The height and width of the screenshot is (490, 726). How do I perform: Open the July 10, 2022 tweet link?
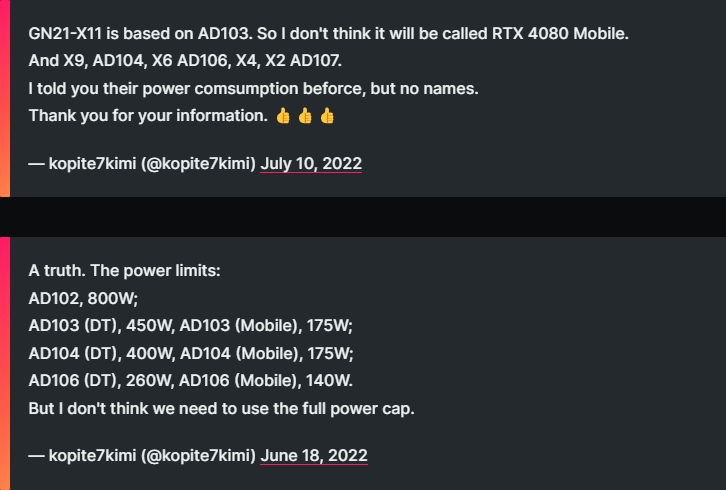coord(311,163)
